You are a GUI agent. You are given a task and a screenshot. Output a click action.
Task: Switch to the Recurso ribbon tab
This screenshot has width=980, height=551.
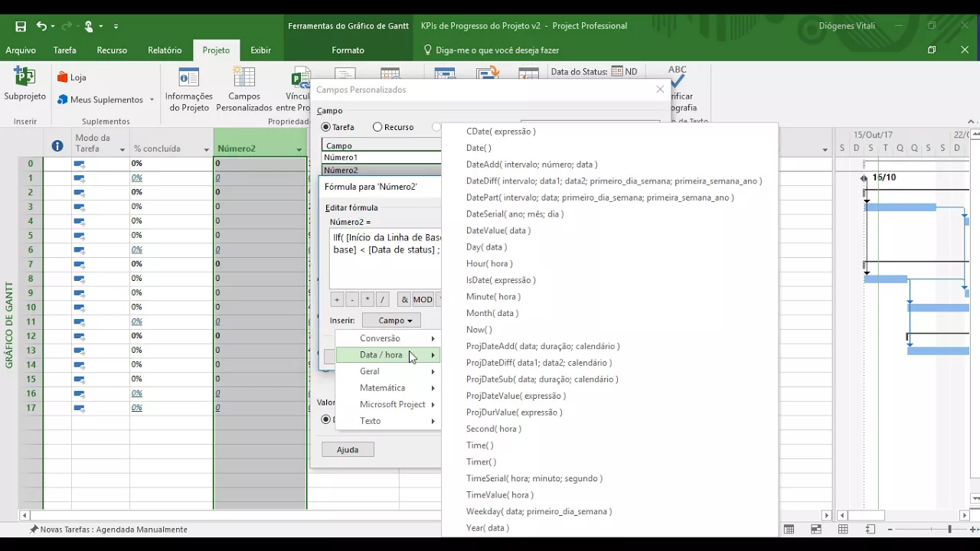pos(112,50)
